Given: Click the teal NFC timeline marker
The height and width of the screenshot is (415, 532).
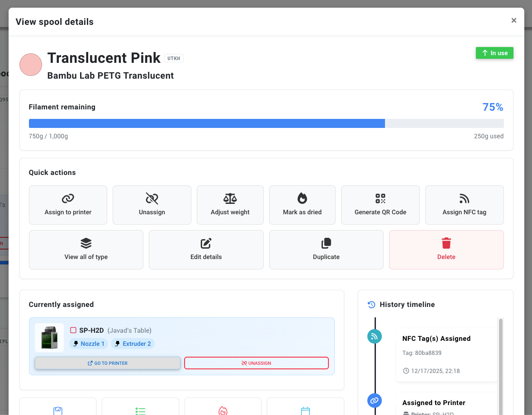Looking at the screenshot, I should (x=375, y=336).
